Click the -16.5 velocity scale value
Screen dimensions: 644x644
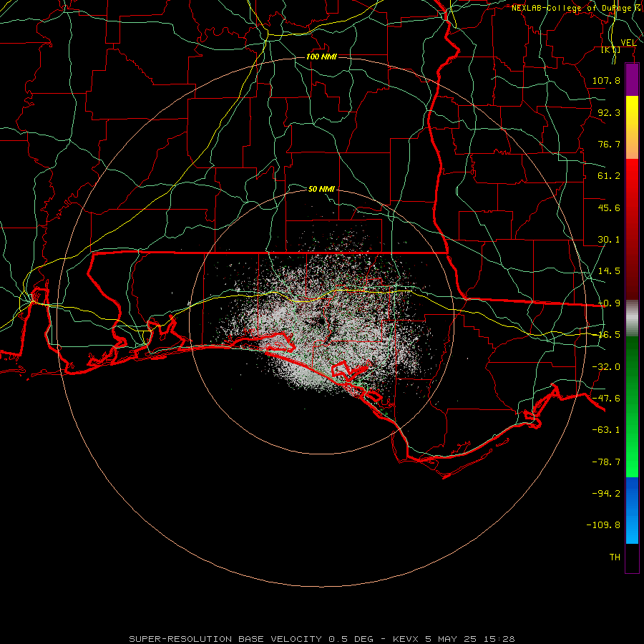[609, 335]
